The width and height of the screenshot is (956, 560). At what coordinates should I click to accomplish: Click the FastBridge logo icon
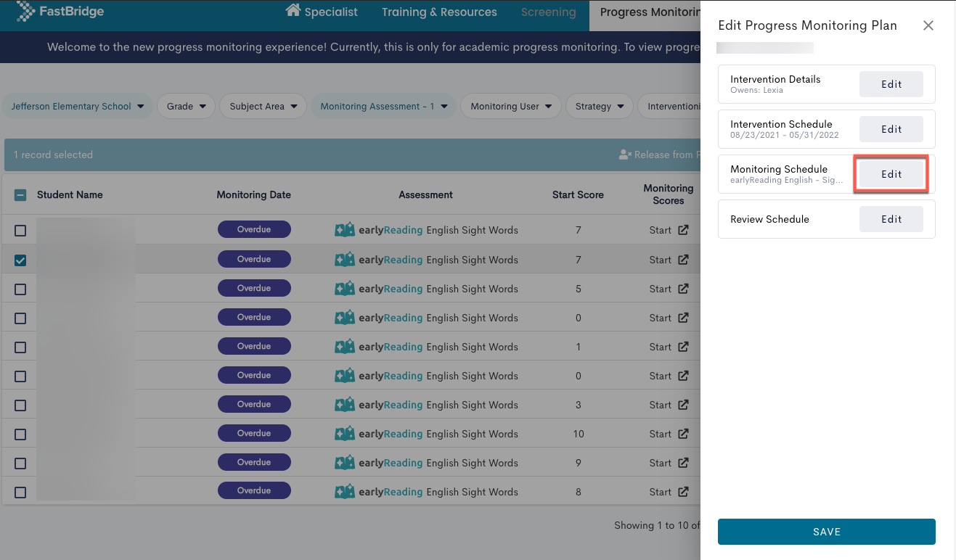pyautogui.click(x=25, y=11)
